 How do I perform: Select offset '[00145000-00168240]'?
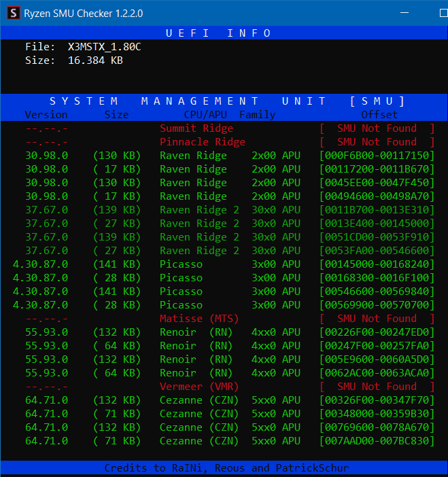point(377,264)
